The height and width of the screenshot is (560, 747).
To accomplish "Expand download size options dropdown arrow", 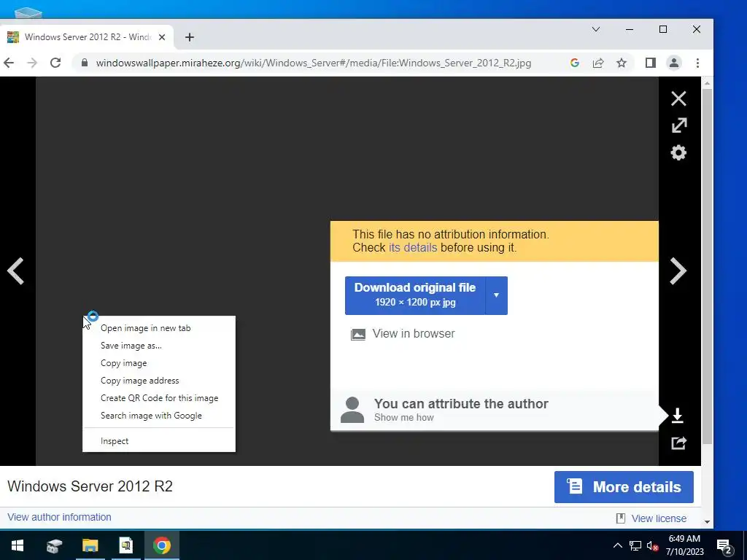I will (x=496, y=295).
